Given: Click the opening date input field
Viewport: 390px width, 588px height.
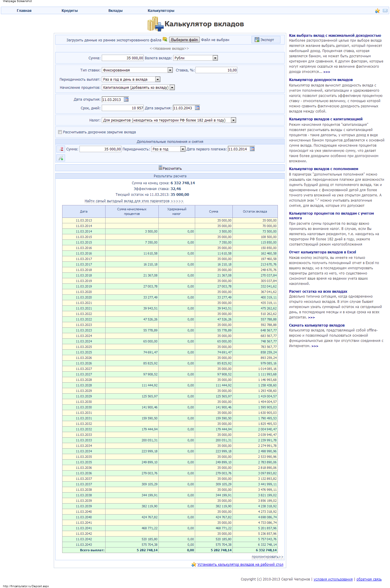Looking at the screenshot, I should tap(112, 99).
